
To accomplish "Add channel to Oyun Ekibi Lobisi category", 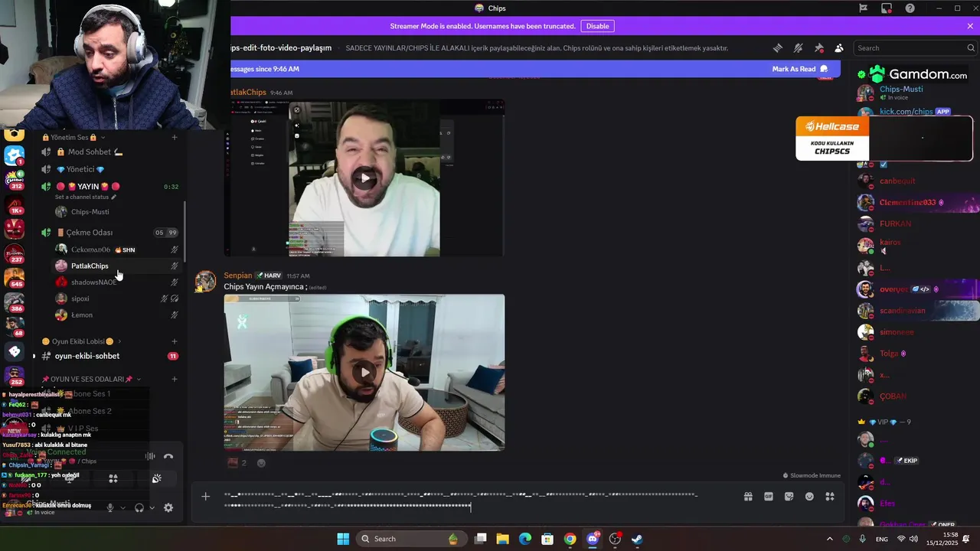I will click(175, 341).
